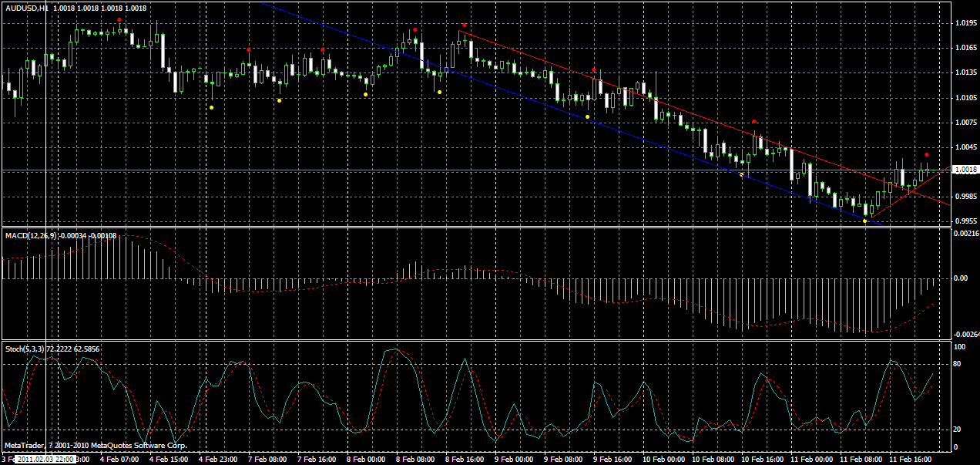Select the yellow dot at the recent channel low

[x=864, y=221]
